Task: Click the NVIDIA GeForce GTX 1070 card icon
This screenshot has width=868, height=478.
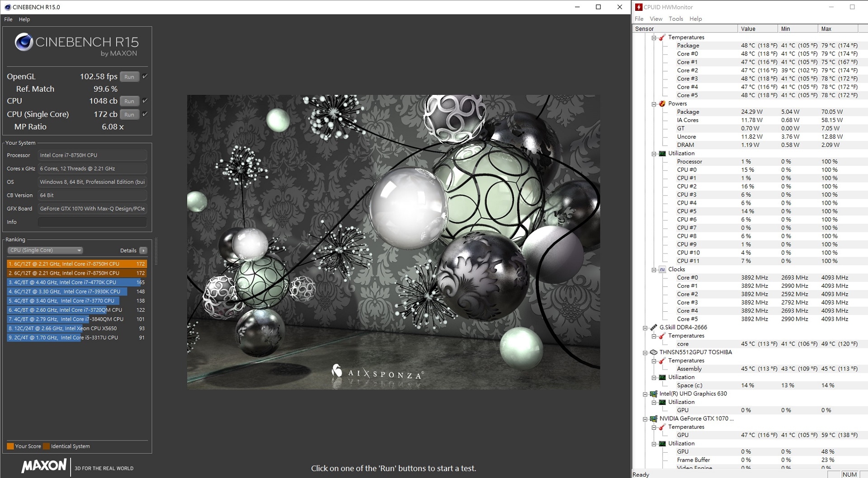Action: tap(653, 419)
